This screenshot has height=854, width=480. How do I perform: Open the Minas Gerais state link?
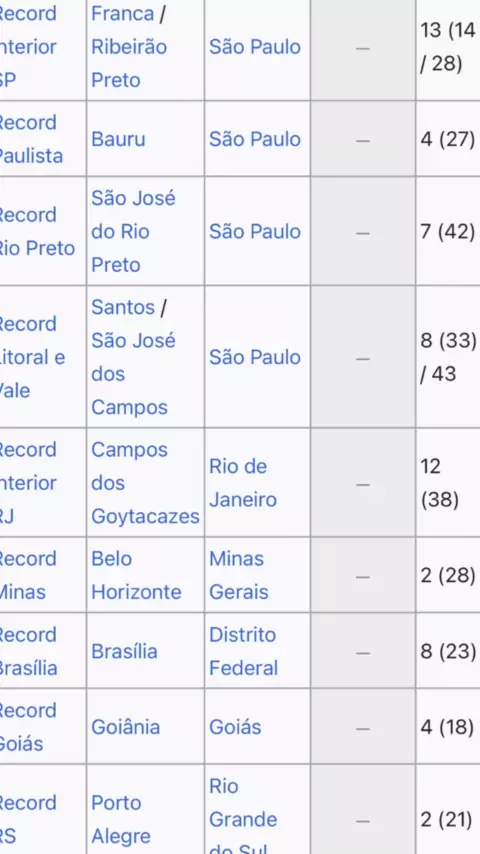[239, 575]
